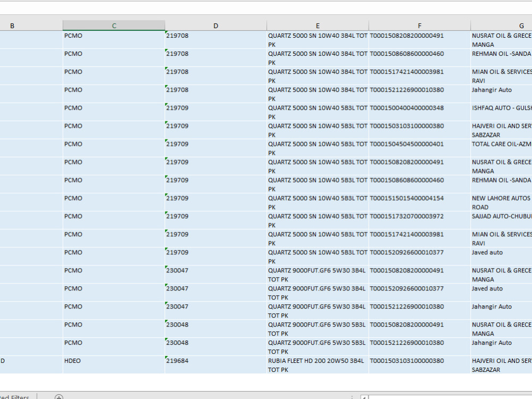Select cell T0001517320700003972
The height and width of the screenshot is (399, 532).
pos(420,221)
